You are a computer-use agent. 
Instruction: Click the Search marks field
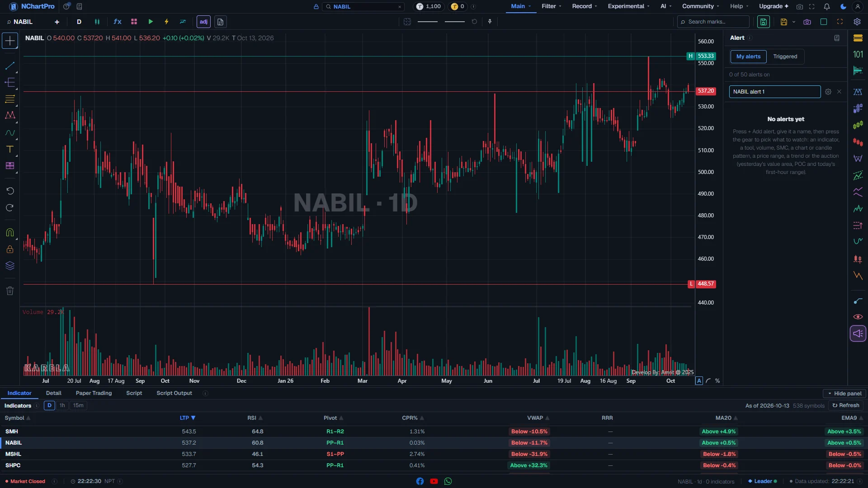[x=713, y=22]
